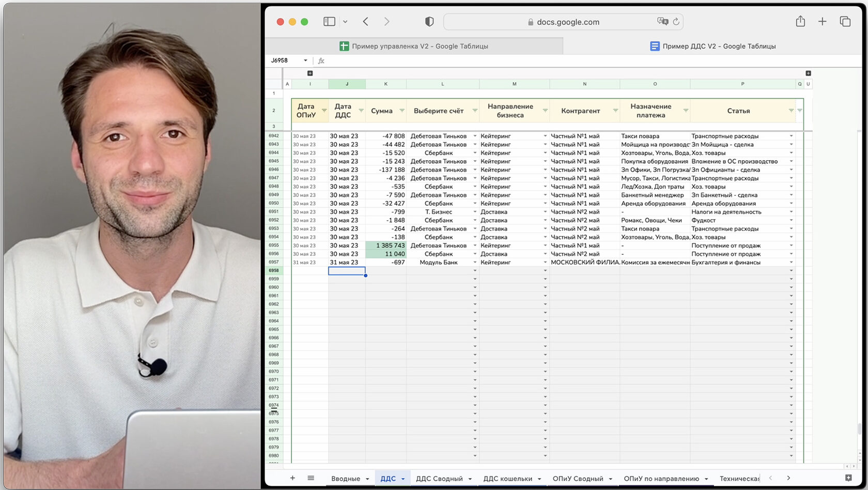Reload page with refresh icon
The width and height of the screenshot is (868, 490).
click(676, 21)
